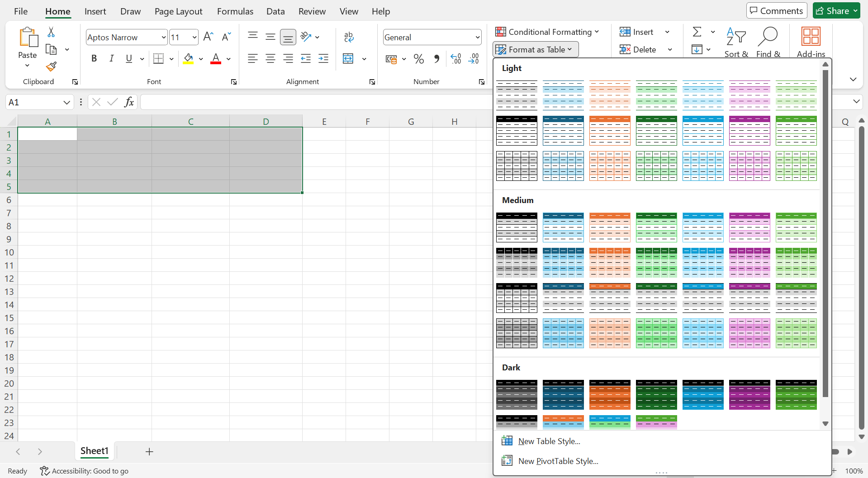Switch to the Page Layout tab
Image resolution: width=868 pixels, height=478 pixels.
178,11
